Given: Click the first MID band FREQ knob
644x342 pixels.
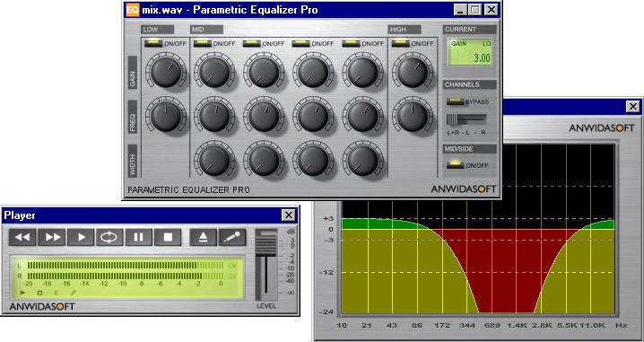Looking at the screenshot, I should pyautogui.click(x=214, y=117).
